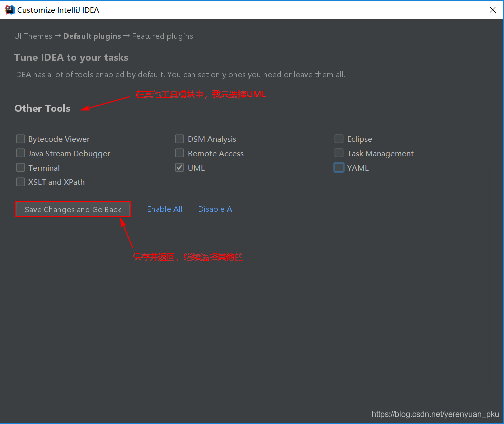
Task: Tick the Java Stream Debugger checkbox
Action: (20, 153)
